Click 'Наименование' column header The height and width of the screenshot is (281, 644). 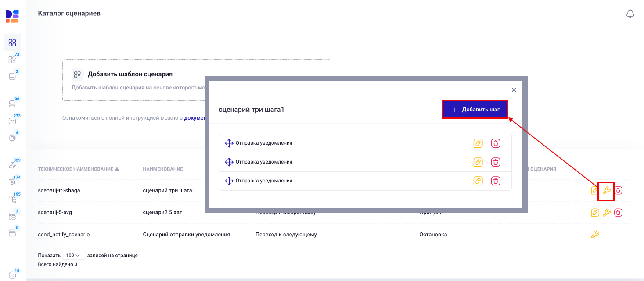(163, 169)
